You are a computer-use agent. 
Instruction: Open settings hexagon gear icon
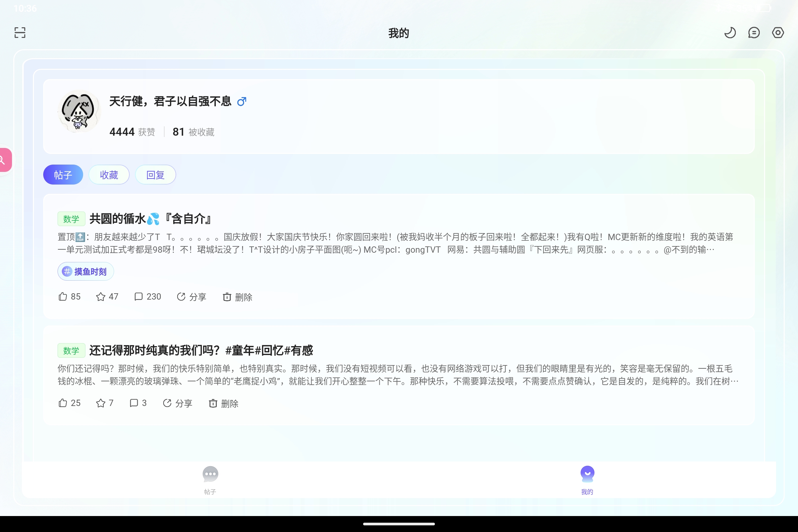coord(778,33)
